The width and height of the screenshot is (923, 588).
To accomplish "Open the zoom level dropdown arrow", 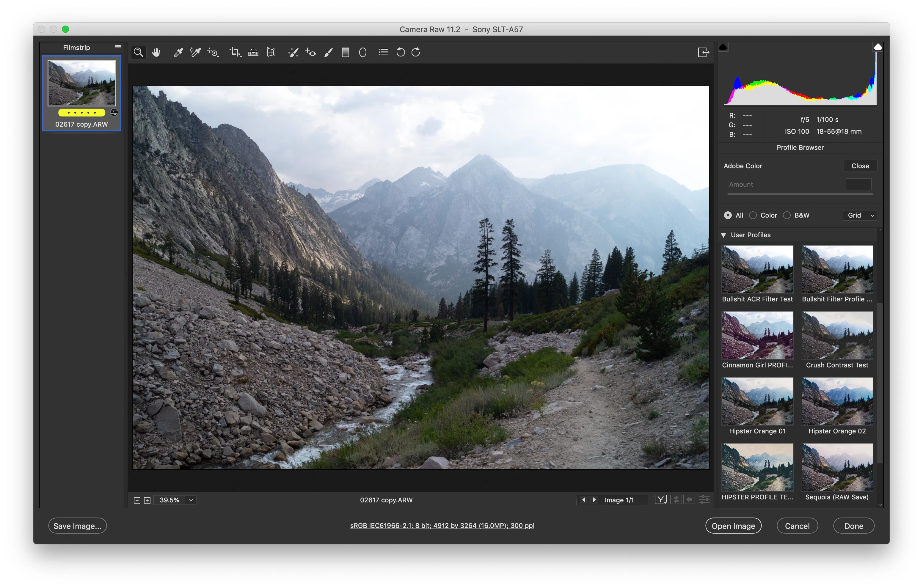I will (x=191, y=500).
